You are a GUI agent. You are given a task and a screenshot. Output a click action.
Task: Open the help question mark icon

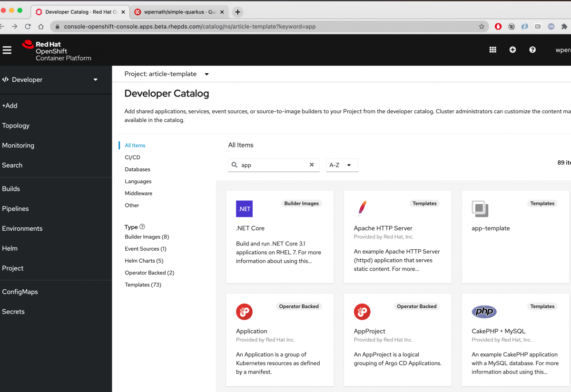(x=532, y=49)
